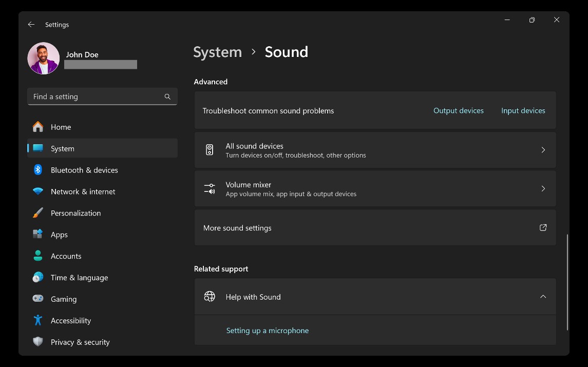The image size is (588, 367).
Task: Troubleshoot Input devices link
Action: click(x=523, y=110)
